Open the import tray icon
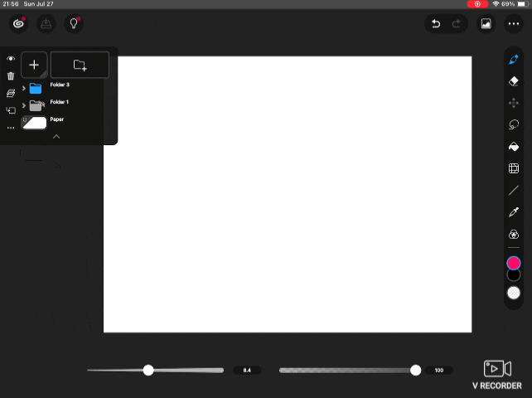Image resolution: width=532 pixels, height=398 pixels. [46, 24]
